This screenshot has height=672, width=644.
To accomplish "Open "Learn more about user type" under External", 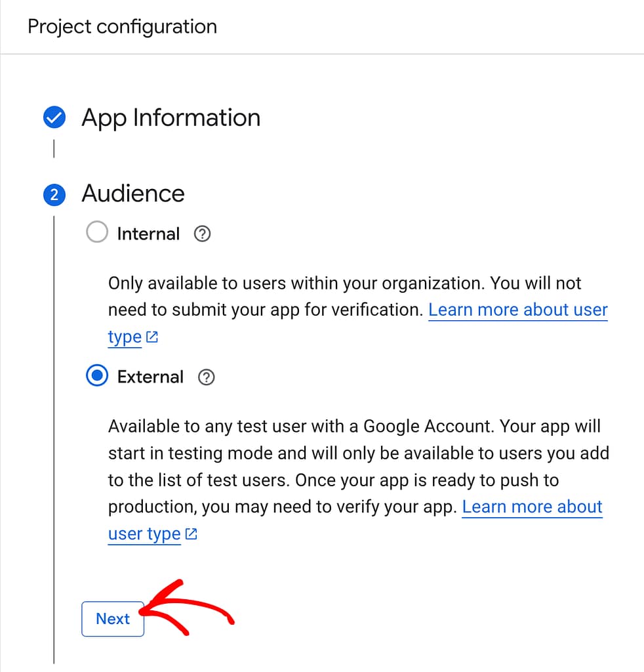I will [x=532, y=507].
